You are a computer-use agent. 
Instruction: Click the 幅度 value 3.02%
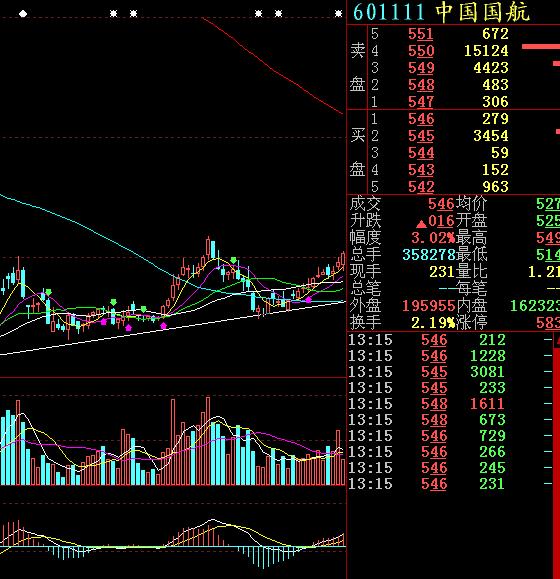(433, 238)
